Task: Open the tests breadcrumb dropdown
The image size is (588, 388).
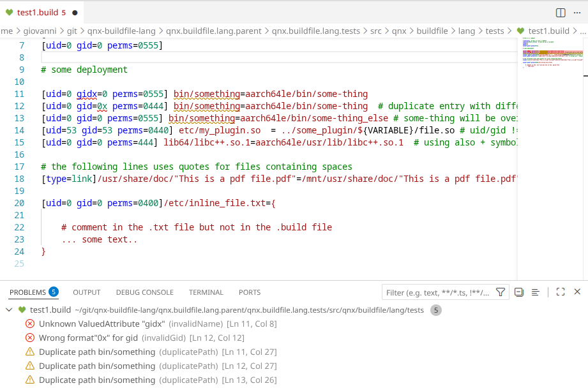Action: [495, 30]
